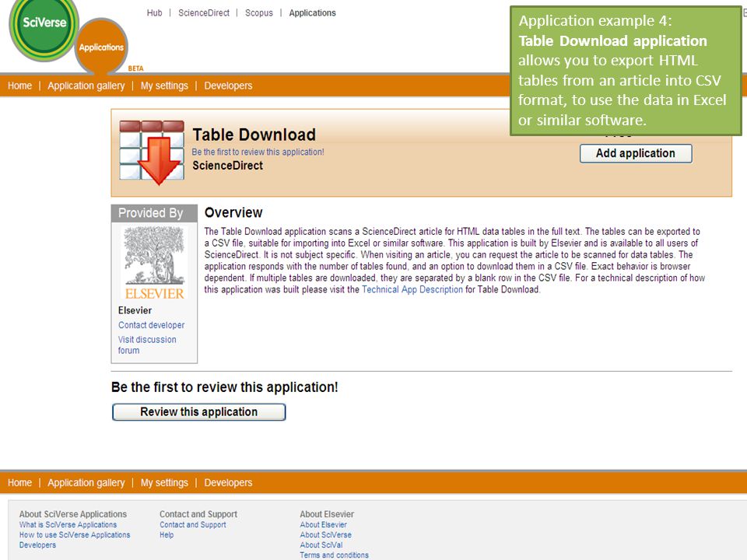Click Developers link in footer list

[37, 544]
